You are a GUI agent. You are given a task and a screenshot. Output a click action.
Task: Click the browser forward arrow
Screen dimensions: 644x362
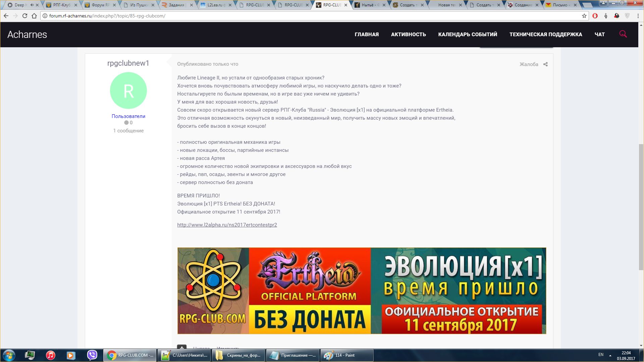(15, 16)
